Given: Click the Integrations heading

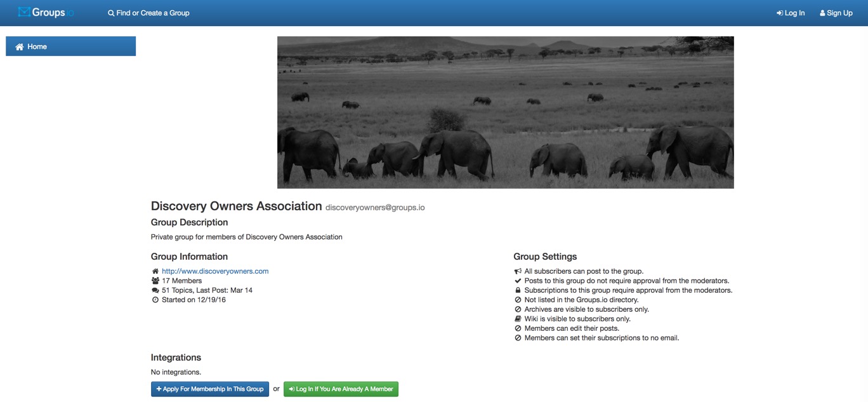Looking at the screenshot, I should 176,358.
